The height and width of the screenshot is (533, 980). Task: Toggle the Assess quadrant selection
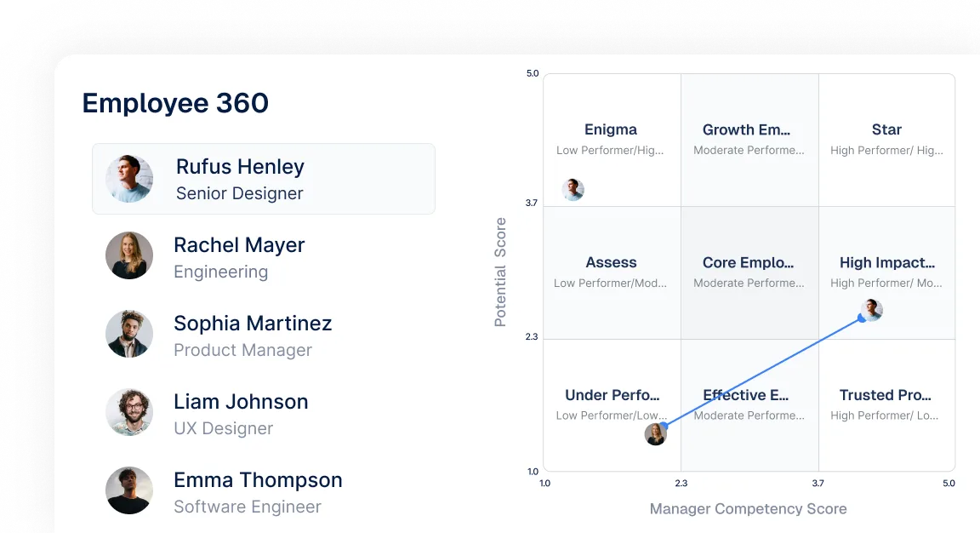point(611,271)
